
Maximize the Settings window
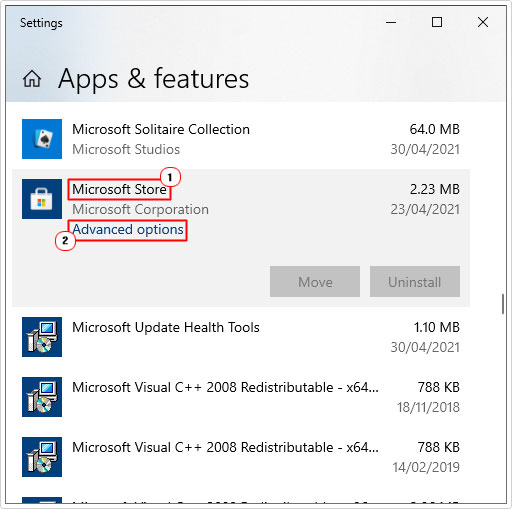[x=437, y=23]
